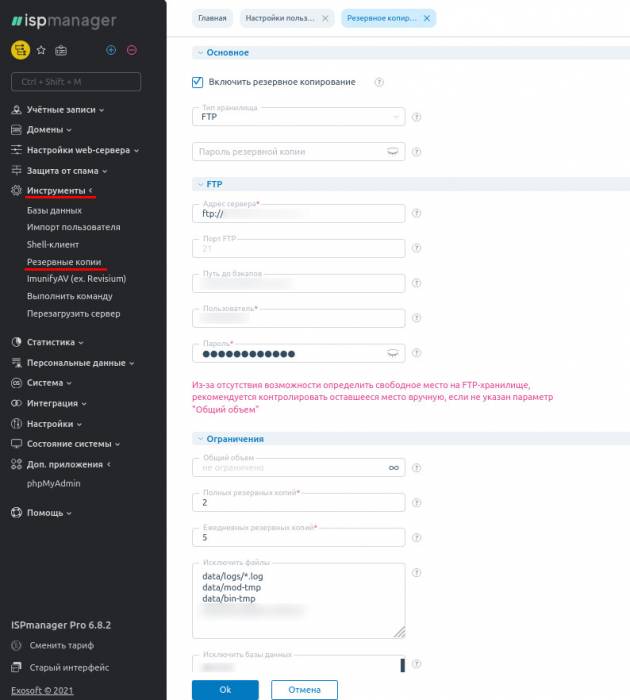Switch to the Главная tab
The height and width of the screenshot is (700, 630).
pyautogui.click(x=211, y=18)
